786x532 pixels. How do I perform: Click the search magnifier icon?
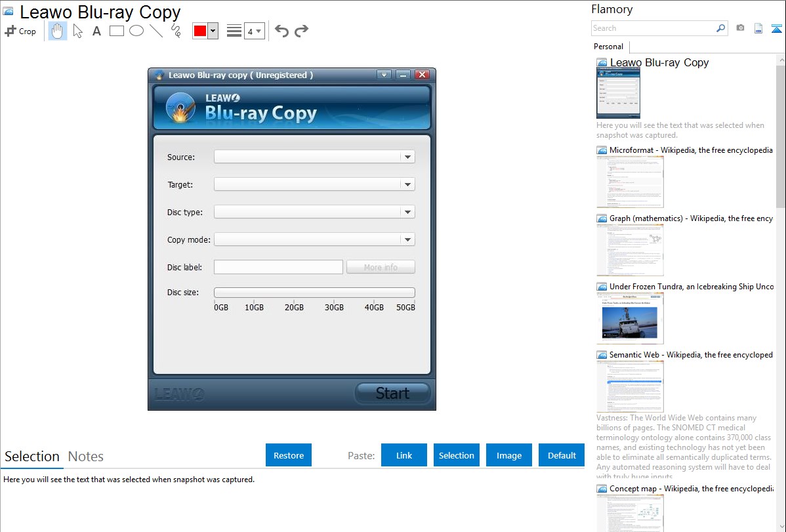721,28
